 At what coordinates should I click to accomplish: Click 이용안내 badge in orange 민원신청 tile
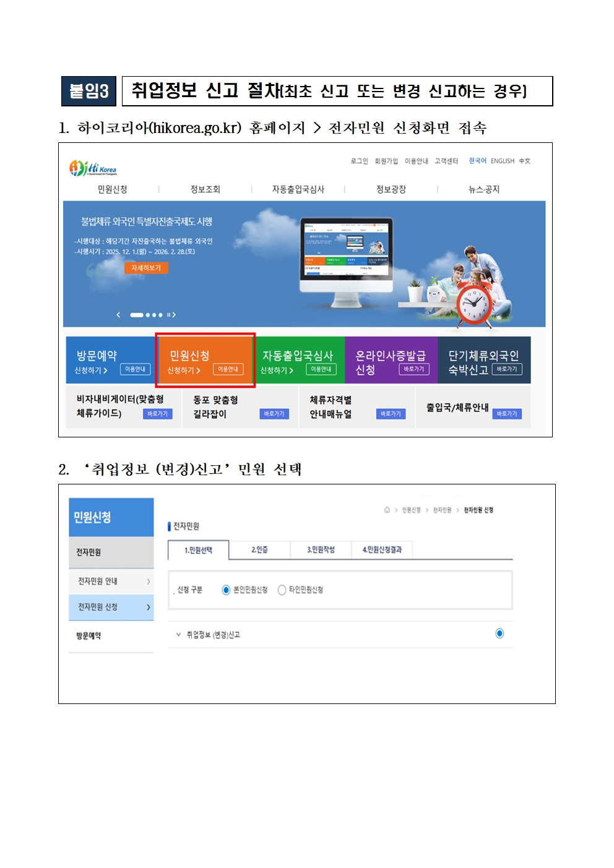[228, 369]
